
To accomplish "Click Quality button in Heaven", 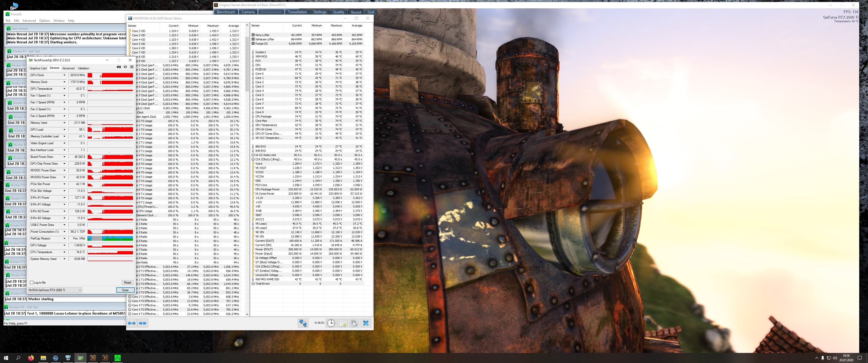I will (338, 12).
